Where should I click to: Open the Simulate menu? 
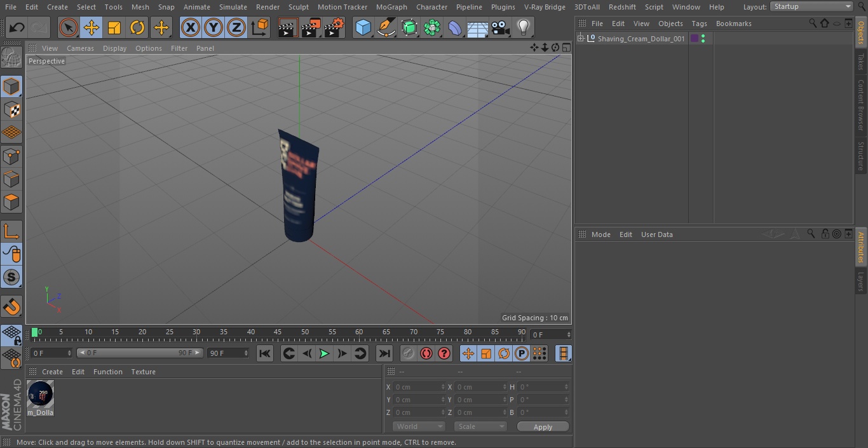point(233,7)
